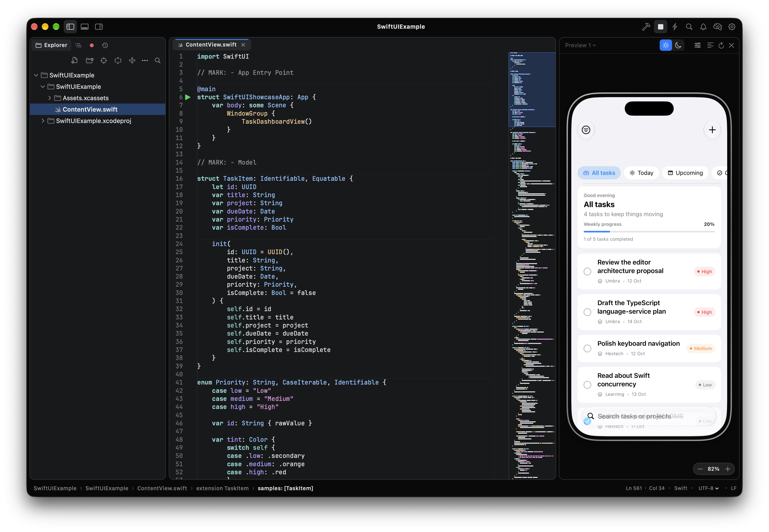Check off Draft the TypeScript language-service plan task

point(587,312)
